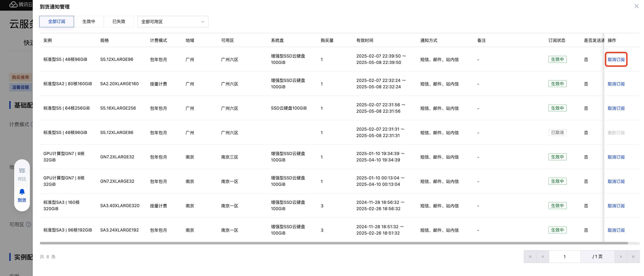This screenshot has height=276, width=644.
Task: Click the 操作 column header
Action: click(612, 40)
